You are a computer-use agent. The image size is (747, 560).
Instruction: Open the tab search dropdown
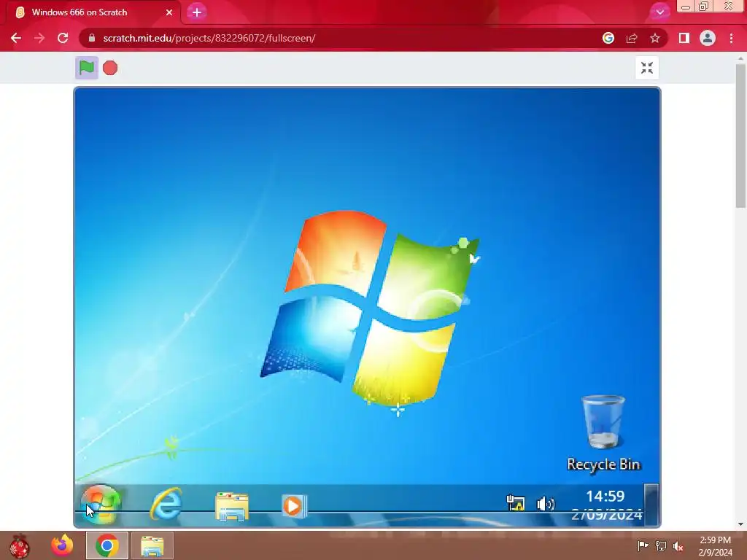point(659,12)
